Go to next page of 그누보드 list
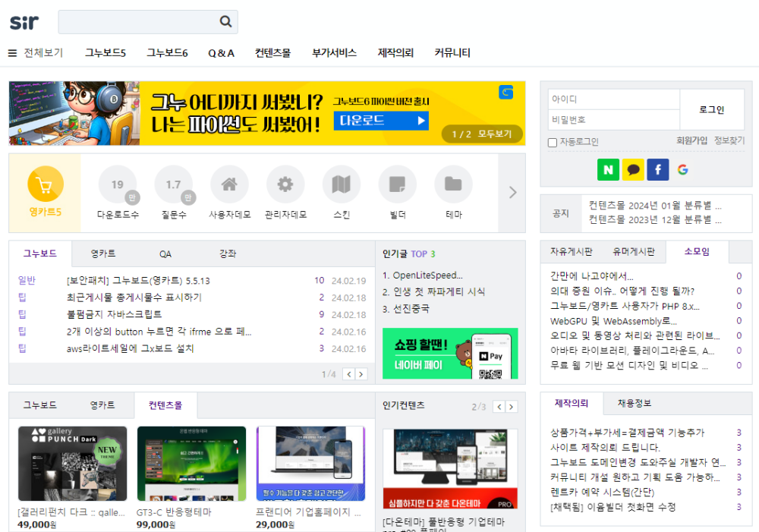This screenshot has height=532, width=759. point(361,373)
